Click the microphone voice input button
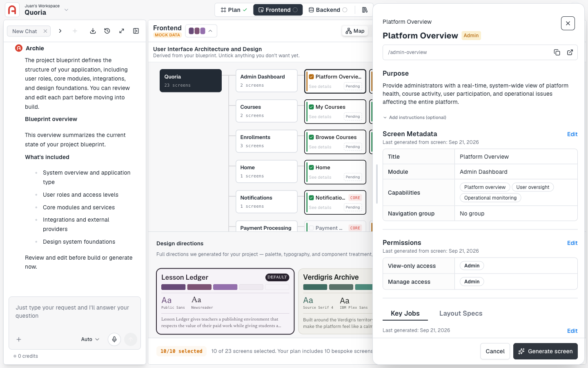Screen dimensions: 588x368 pyautogui.click(x=114, y=339)
